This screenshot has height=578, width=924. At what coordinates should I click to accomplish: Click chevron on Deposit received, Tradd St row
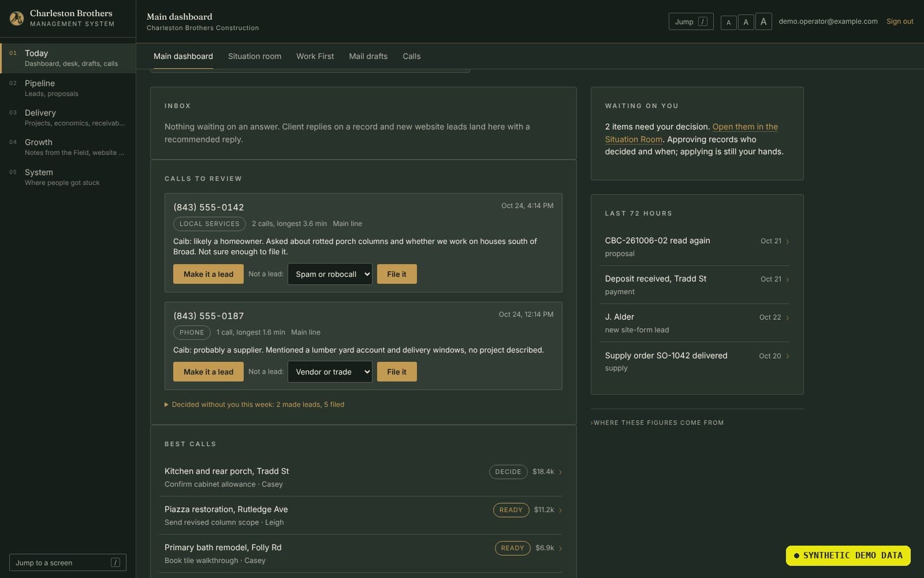[x=788, y=280]
